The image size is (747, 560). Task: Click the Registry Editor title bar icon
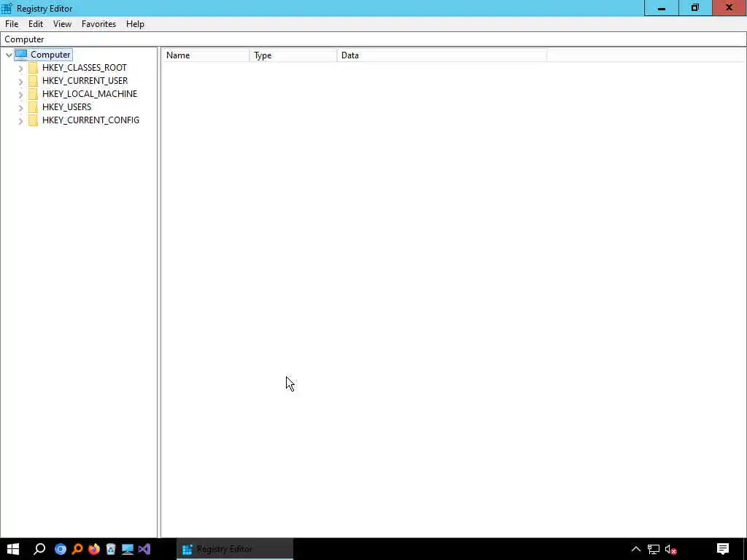7,8
